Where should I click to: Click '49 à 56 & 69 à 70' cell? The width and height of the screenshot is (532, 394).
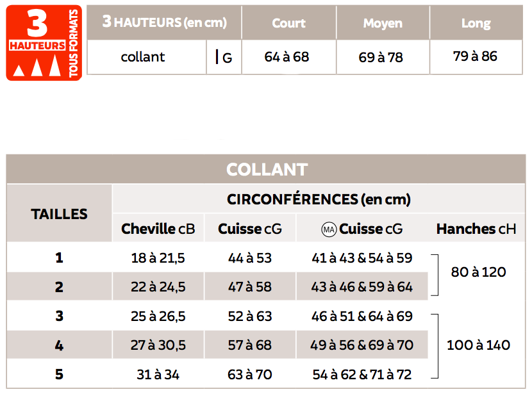(362, 345)
